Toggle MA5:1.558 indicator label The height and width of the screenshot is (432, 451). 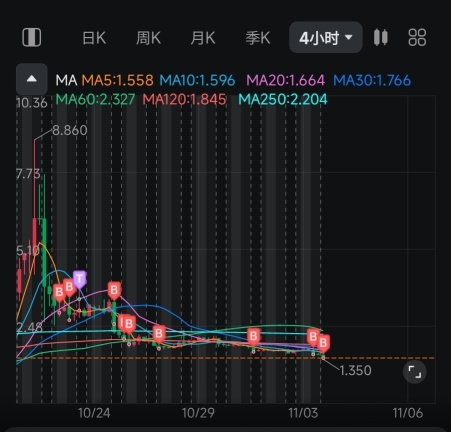pyautogui.click(x=117, y=80)
